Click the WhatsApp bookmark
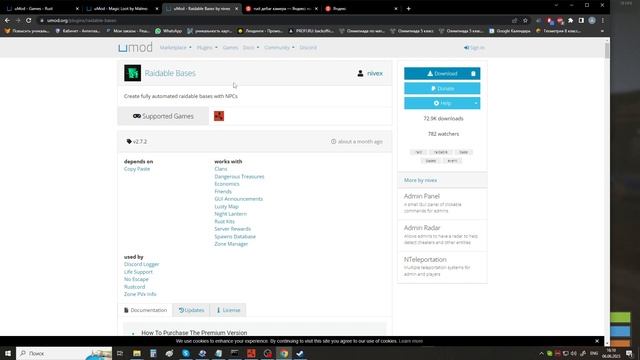Screen dimensions: 640x360 [x=168, y=31]
